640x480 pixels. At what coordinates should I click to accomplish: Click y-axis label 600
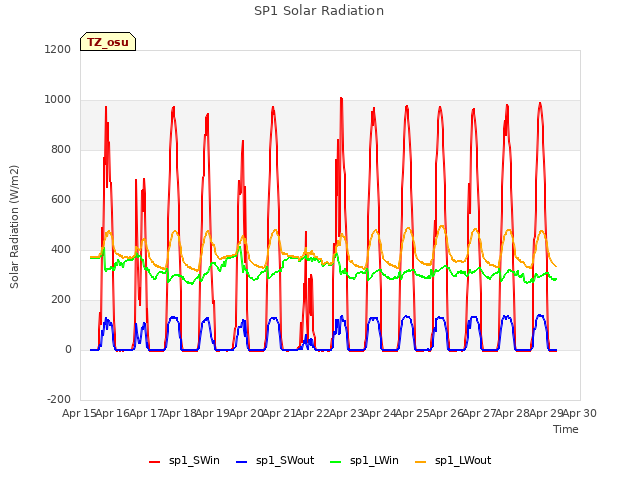(61, 200)
